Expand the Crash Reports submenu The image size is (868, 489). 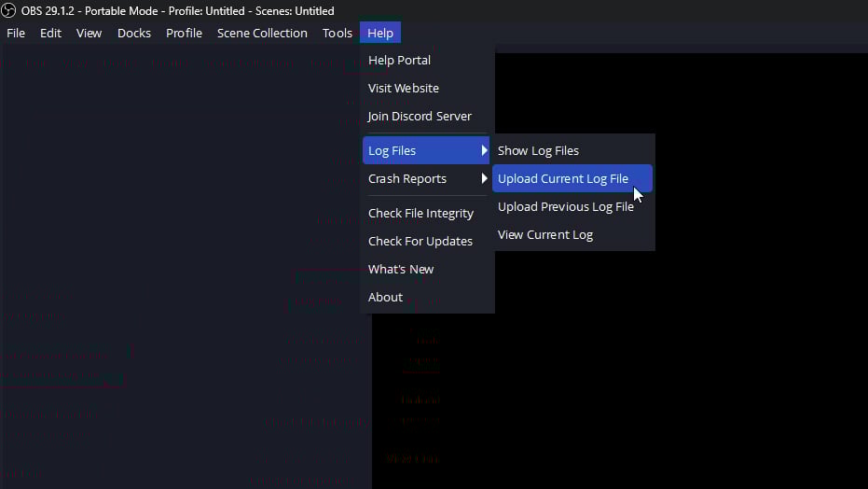(426, 179)
